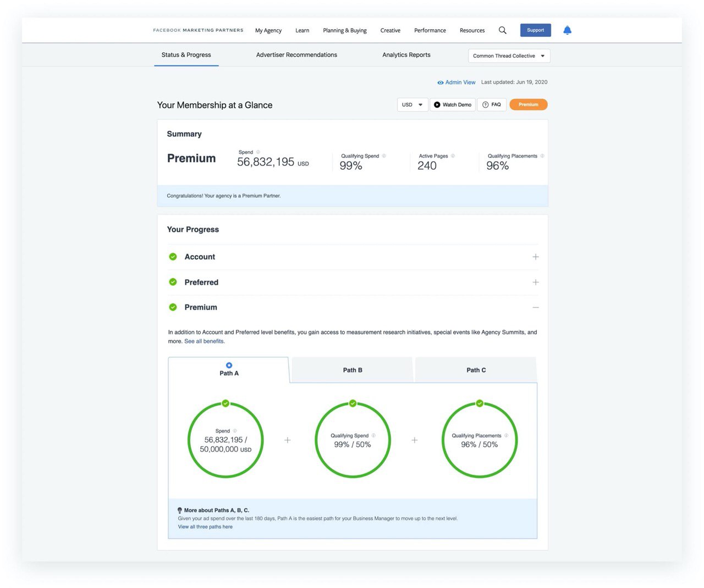Expand the Preferred progress section
Viewport: 704px width, 588px height.
click(x=536, y=282)
